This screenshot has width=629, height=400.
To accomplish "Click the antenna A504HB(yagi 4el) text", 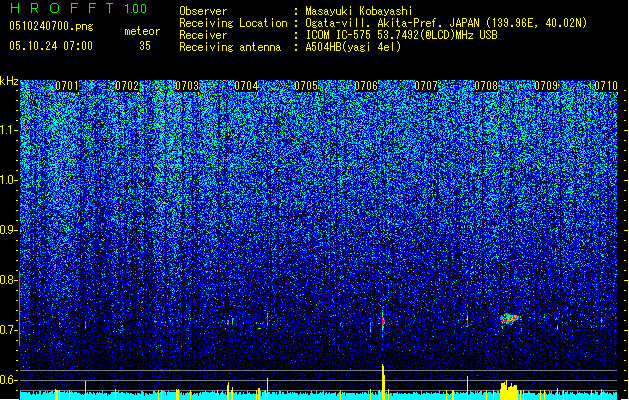I will click(x=353, y=47).
